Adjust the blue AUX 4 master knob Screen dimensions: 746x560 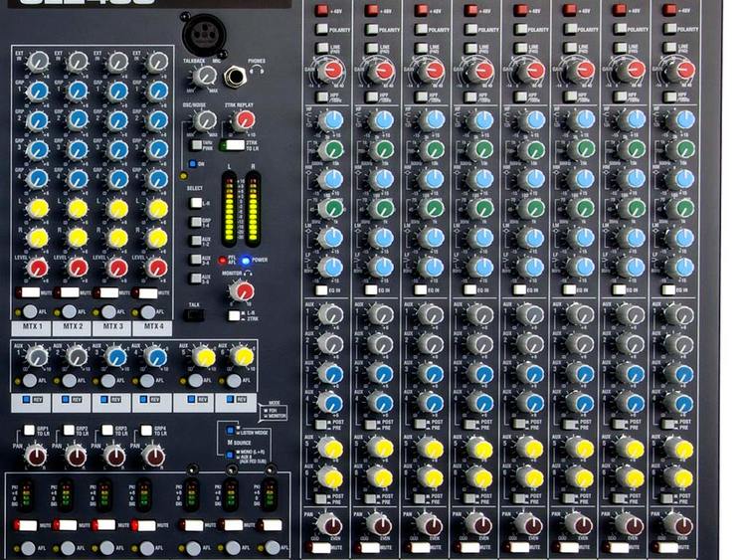155,356
